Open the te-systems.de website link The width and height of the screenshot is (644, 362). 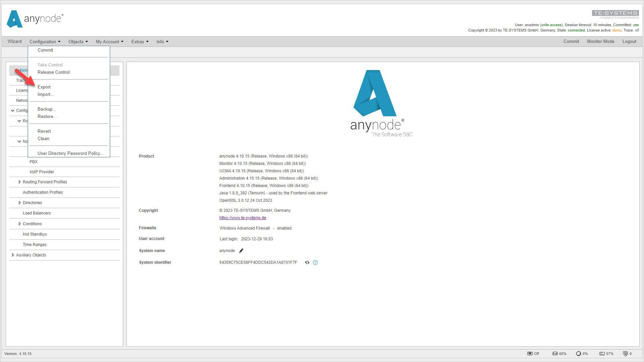coord(243,218)
